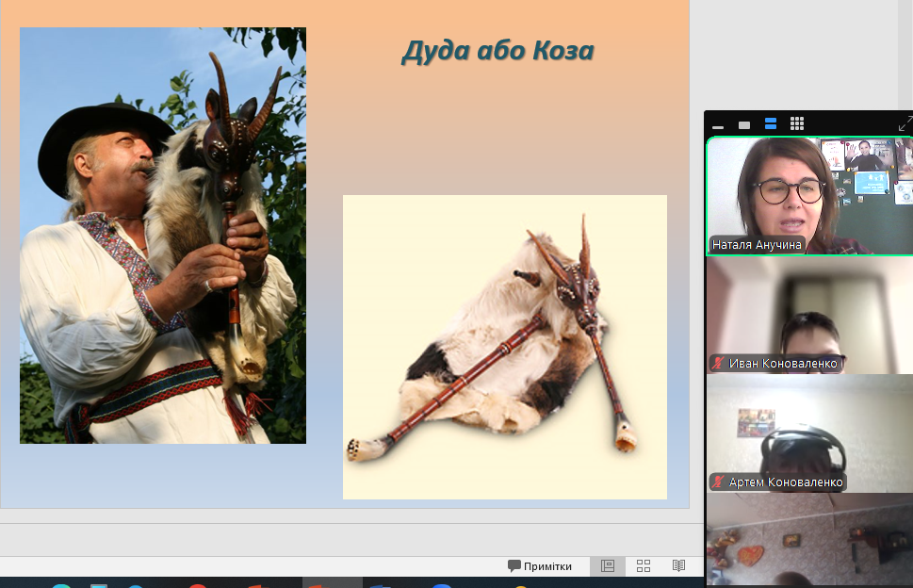
Task: Switch PowerPoint to Normal view
Action: coord(608,566)
